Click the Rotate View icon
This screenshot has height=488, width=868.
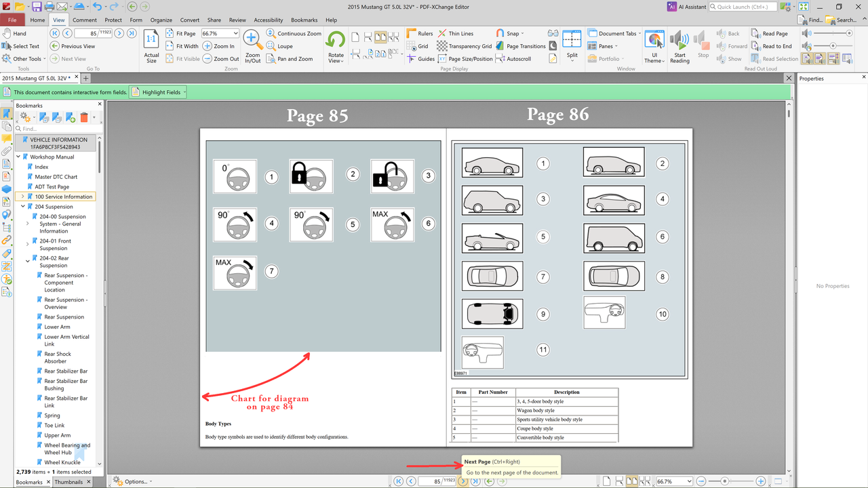point(336,47)
